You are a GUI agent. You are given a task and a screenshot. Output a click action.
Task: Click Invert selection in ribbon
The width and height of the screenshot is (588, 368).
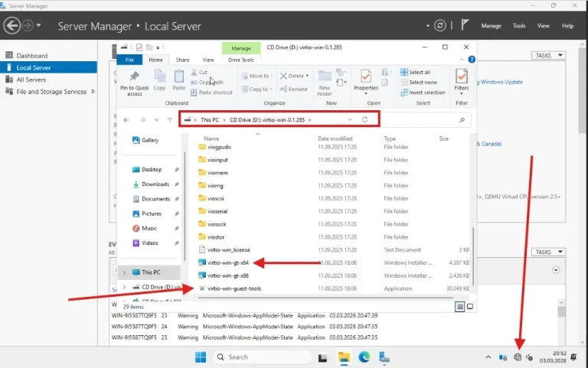423,92
